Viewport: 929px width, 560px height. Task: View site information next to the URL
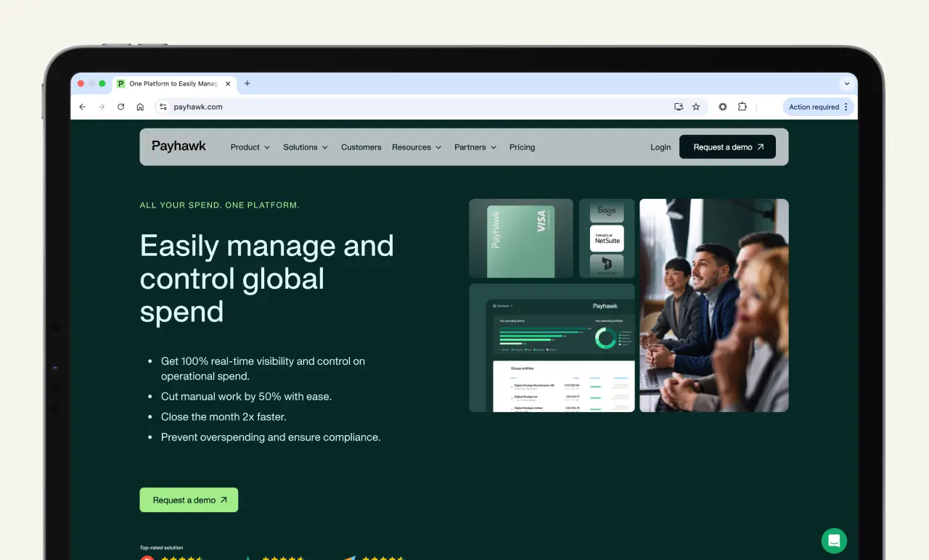tap(163, 107)
